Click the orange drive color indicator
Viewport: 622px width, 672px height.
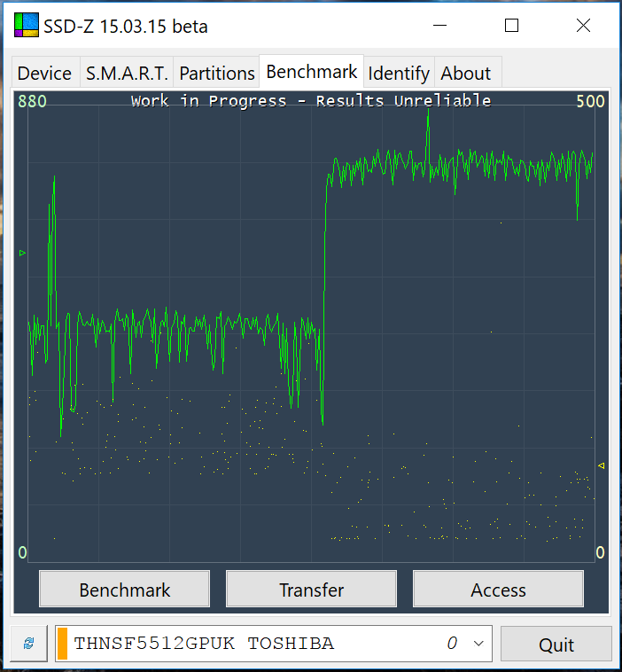(63, 644)
